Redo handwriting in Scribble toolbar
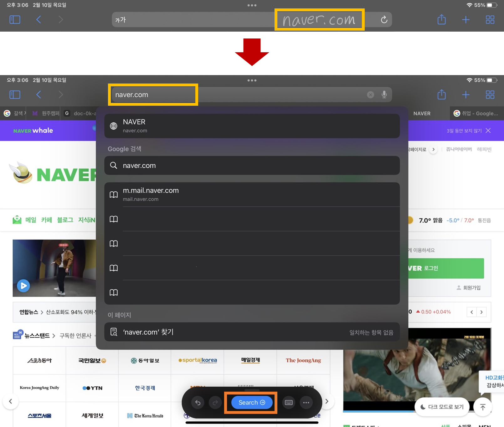504x427 pixels. pos(215,403)
